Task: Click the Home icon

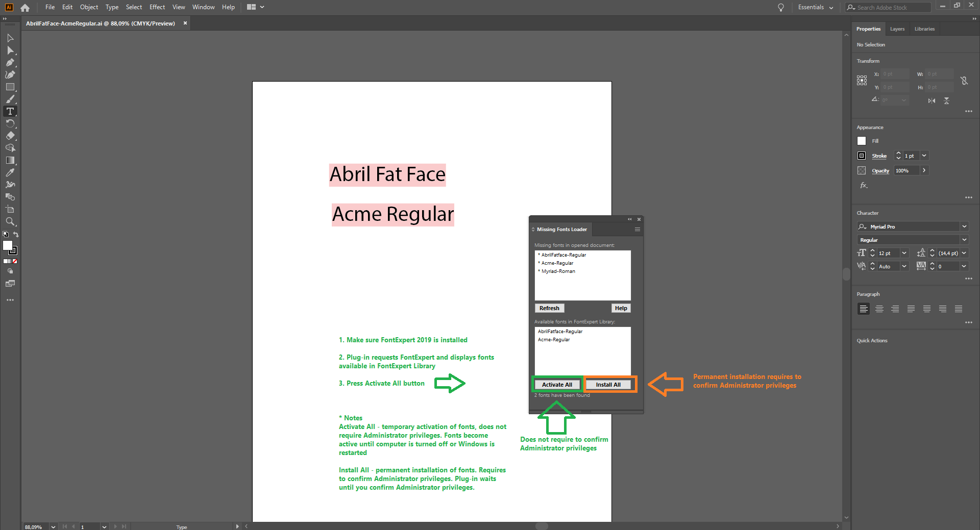Action: click(x=25, y=8)
